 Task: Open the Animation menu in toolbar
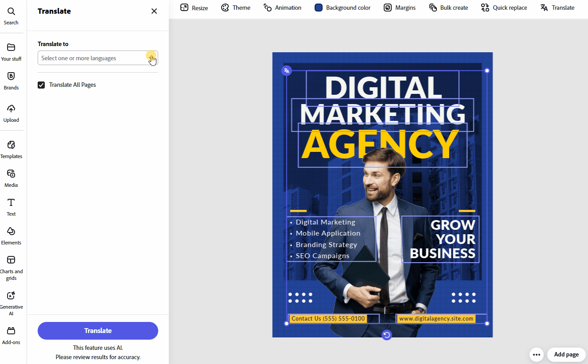tap(282, 8)
